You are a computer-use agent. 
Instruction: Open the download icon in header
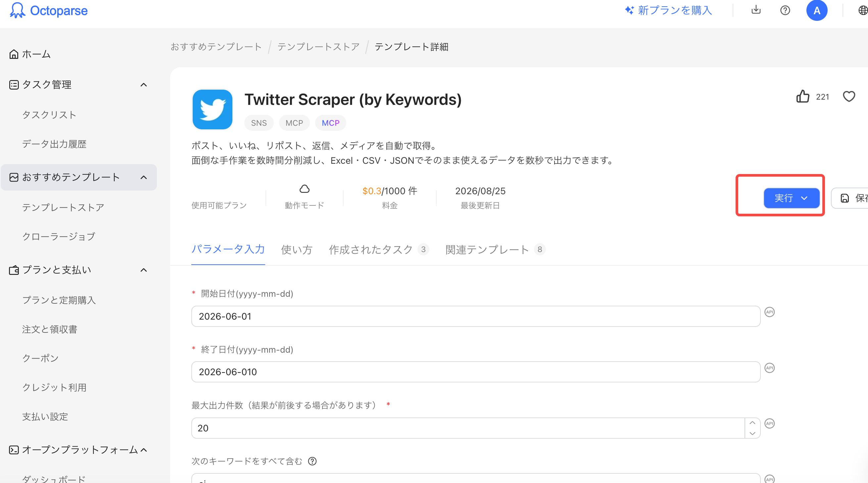point(756,10)
